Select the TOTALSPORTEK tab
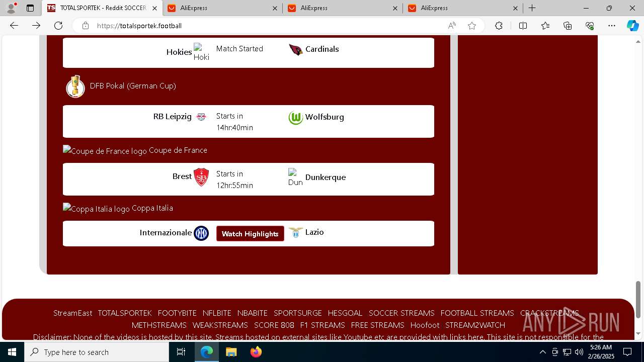644x362 pixels. pyautogui.click(x=102, y=8)
